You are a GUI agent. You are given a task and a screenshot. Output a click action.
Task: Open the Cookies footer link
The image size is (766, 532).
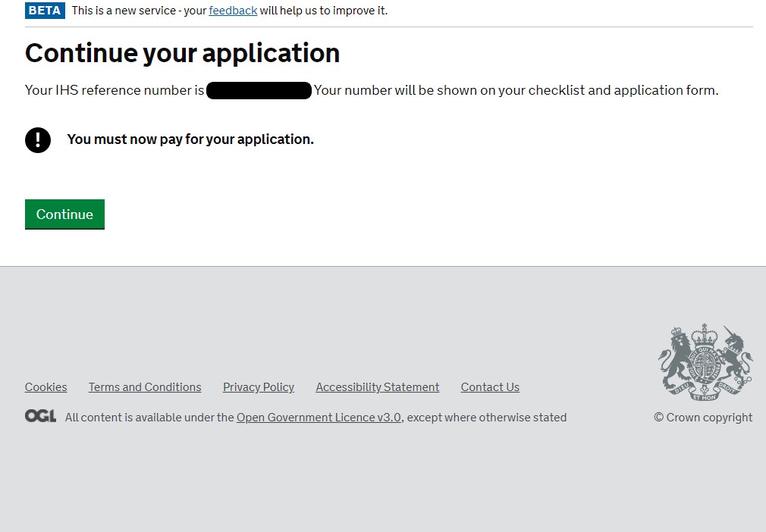pyautogui.click(x=46, y=387)
